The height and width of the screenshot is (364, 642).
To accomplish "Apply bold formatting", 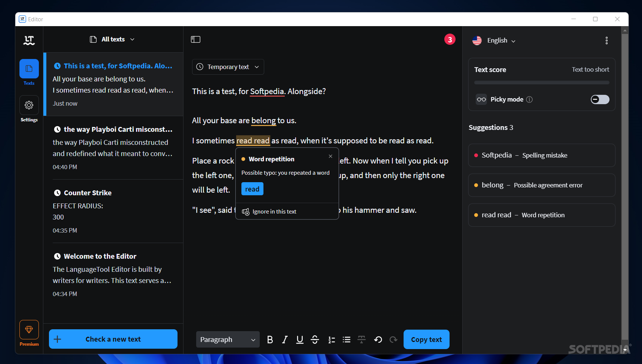I will pos(270,339).
